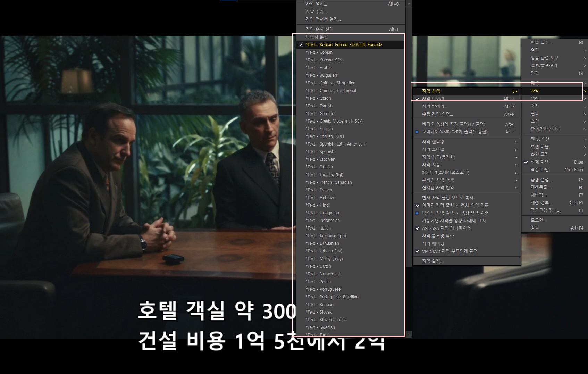Toggle 'ASS/SSA 자막 애니메이션' checkbox
Viewport: 588px width, 374px height.
point(467,228)
